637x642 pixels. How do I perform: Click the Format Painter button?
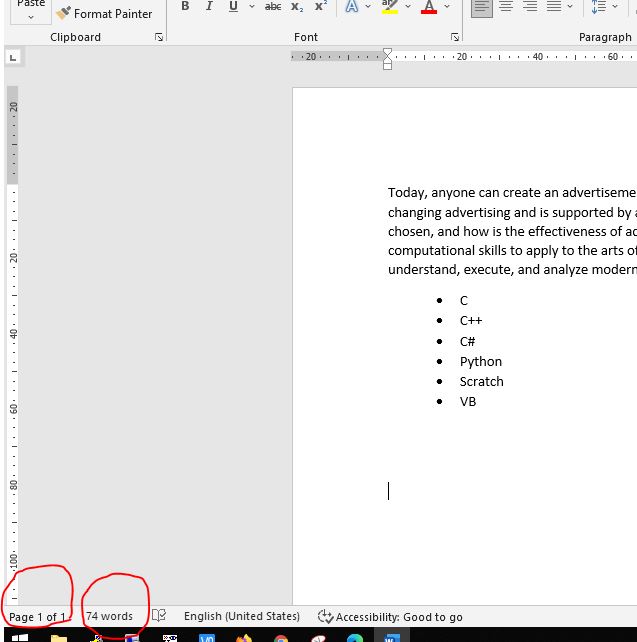(x=105, y=14)
